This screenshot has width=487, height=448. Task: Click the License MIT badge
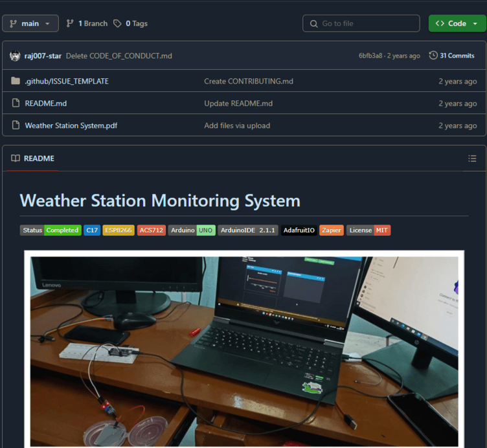(x=368, y=230)
